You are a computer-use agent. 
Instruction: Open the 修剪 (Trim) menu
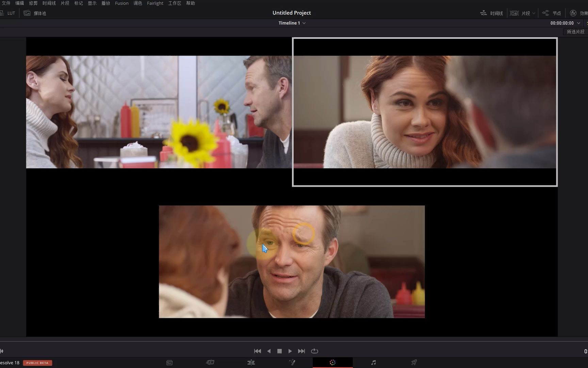[x=33, y=3]
